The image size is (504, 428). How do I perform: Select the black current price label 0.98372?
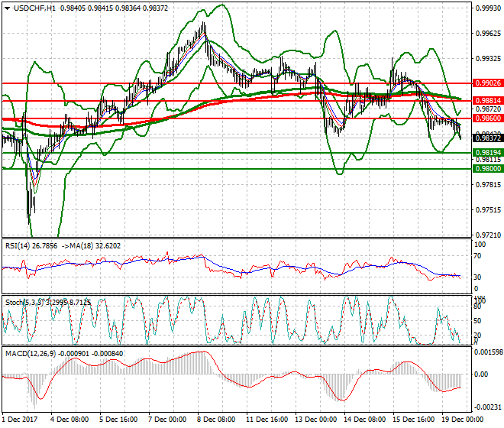click(x=488, y=138)
